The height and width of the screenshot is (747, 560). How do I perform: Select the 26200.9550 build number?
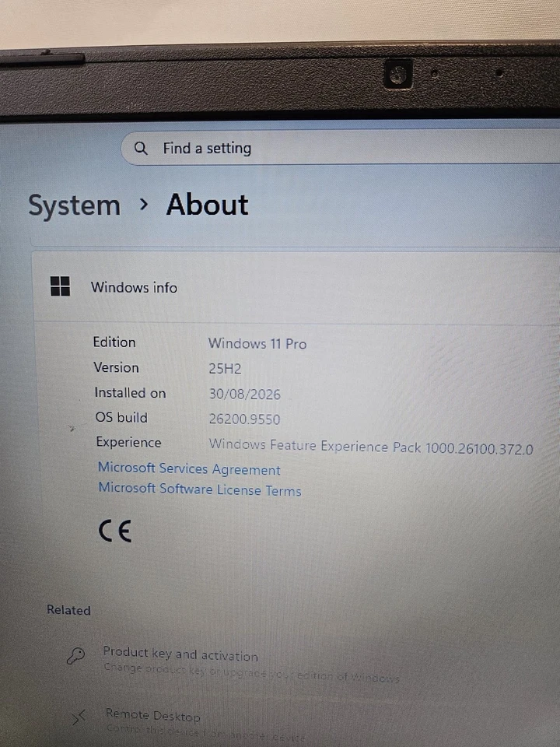tap(244, 419)
